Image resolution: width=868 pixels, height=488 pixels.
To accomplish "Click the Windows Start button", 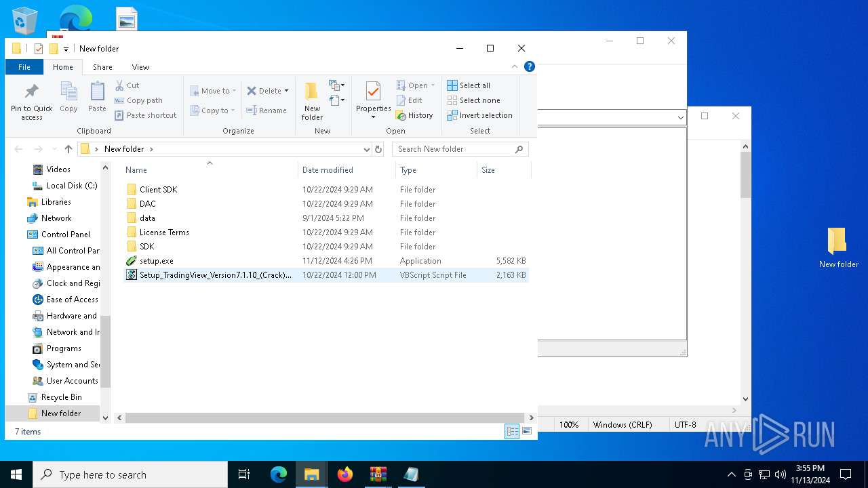I will click(x=16, y=474).
